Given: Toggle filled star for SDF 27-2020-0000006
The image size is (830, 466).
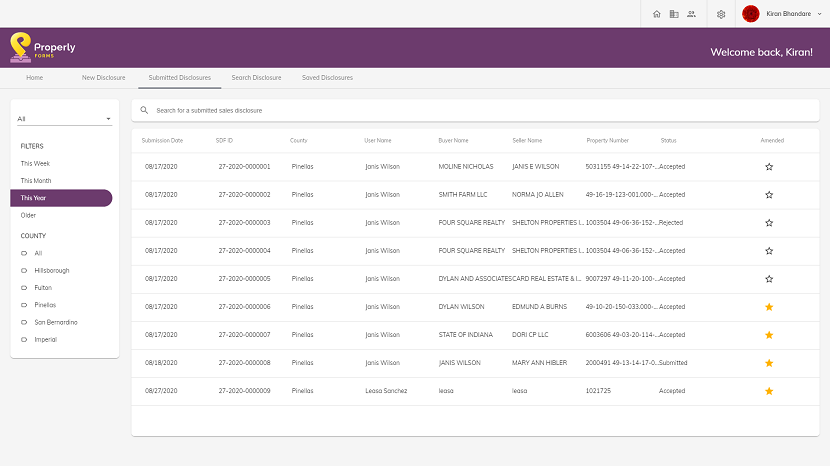Looking at the screenshot, I should pos(769,307).
